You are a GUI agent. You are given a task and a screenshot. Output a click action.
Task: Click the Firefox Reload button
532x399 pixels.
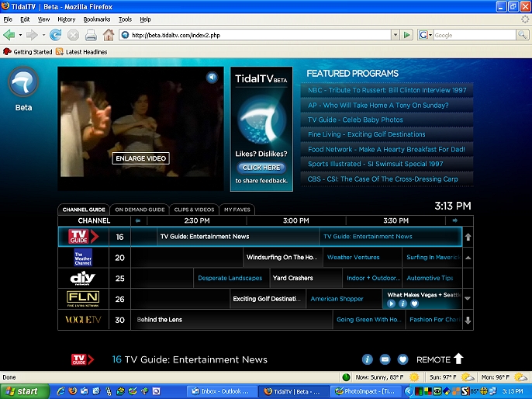click(56, 35)
